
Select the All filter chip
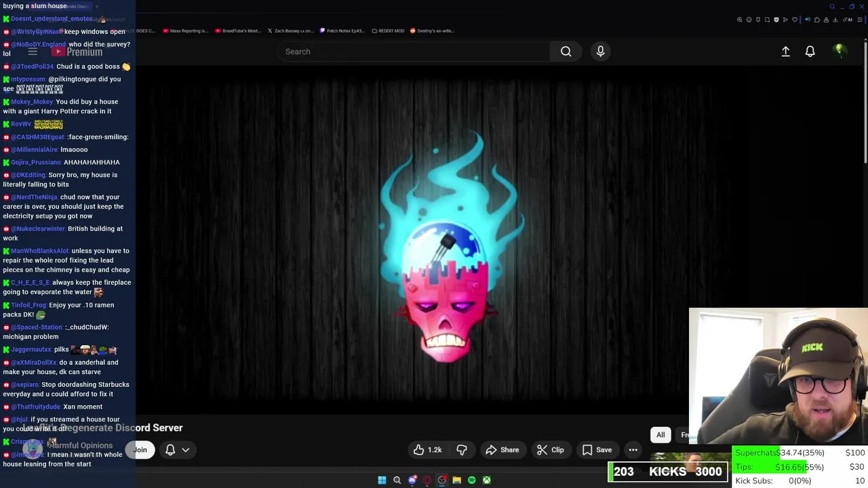[660, 434]
